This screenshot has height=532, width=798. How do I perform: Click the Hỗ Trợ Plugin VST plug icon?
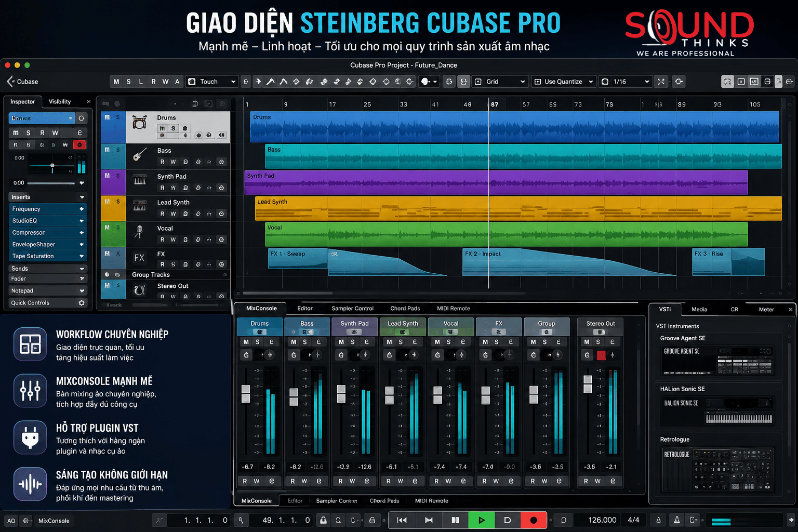[x=30, y=437]
